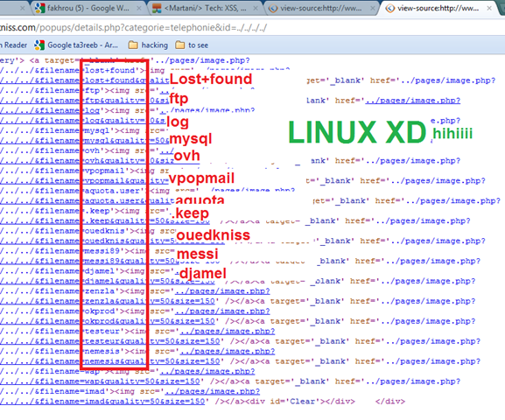Open Google ta3reeb bookmark
505x420 pixels.
pos(76,45)
